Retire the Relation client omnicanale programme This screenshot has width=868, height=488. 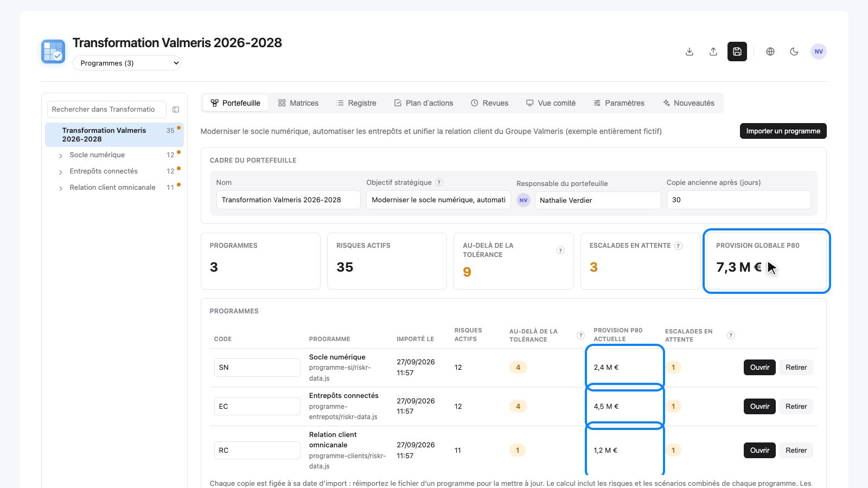click(796, 450)
